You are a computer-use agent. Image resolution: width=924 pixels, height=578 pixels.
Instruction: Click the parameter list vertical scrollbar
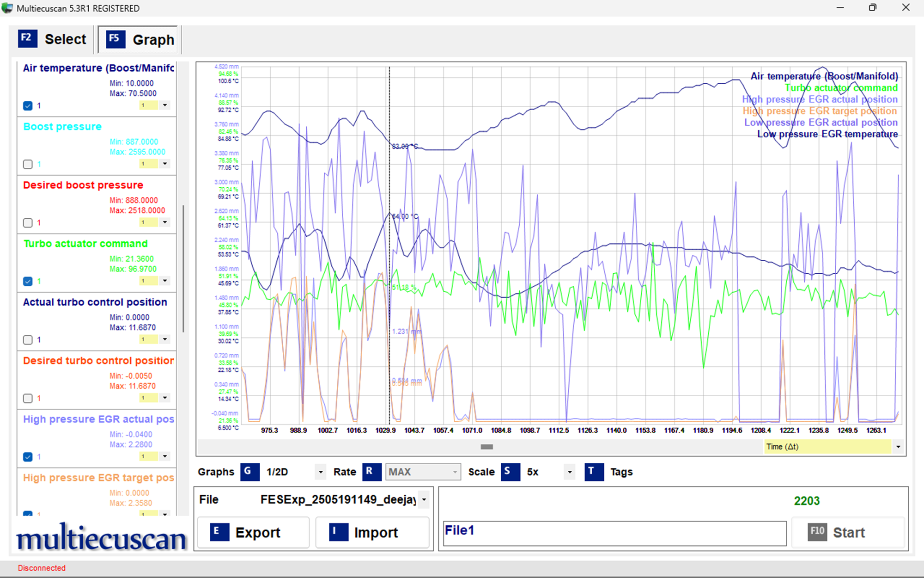[x=184, y=268]
